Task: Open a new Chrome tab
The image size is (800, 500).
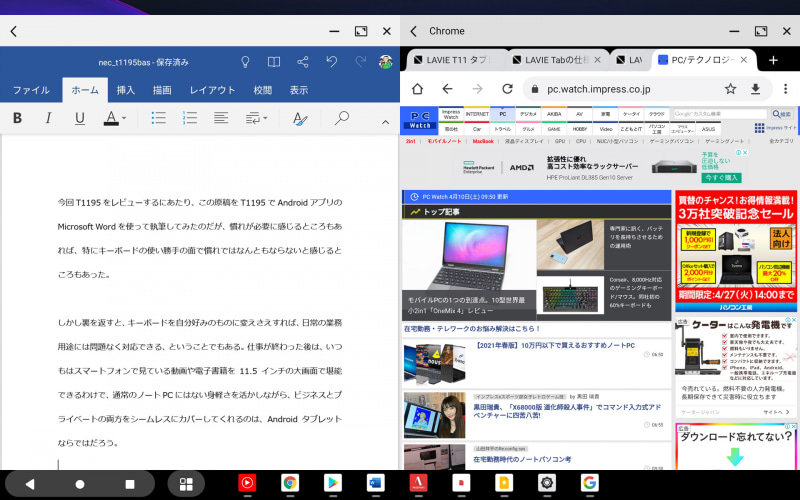Action: [x=773, y=60]
